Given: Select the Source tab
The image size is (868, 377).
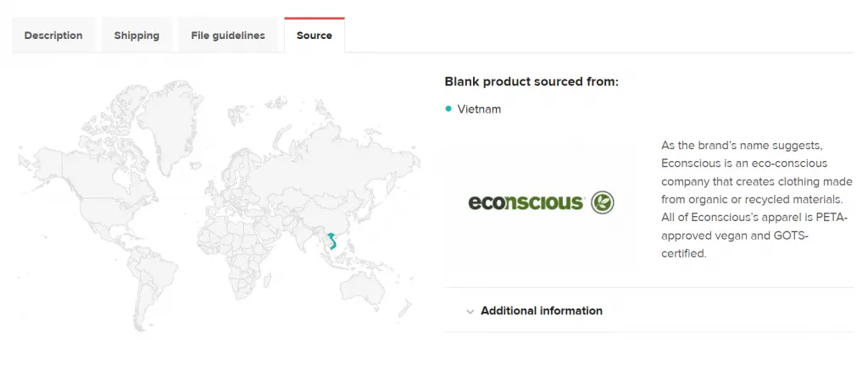Looking at the screenshot, I should (x=314, y=36).
